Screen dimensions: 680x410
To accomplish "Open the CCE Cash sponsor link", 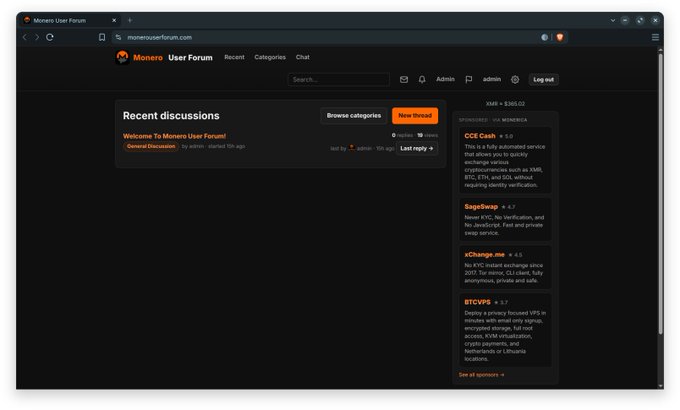I will point(480,136).
